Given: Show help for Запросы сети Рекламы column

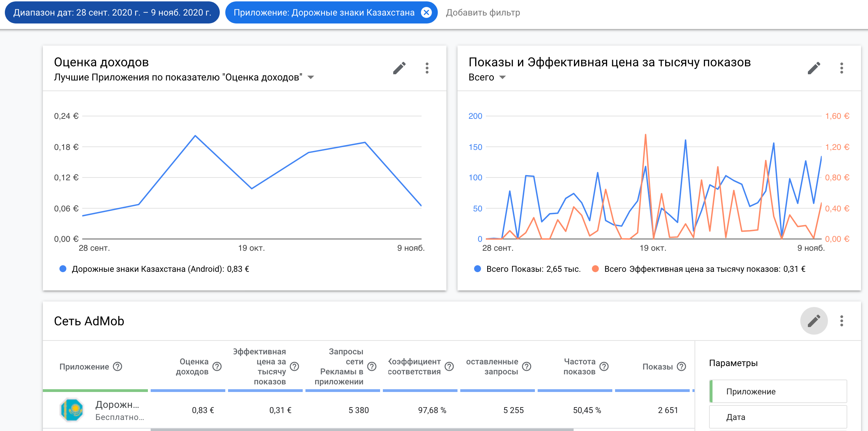Looking at the screenshot, I should 372,366.
